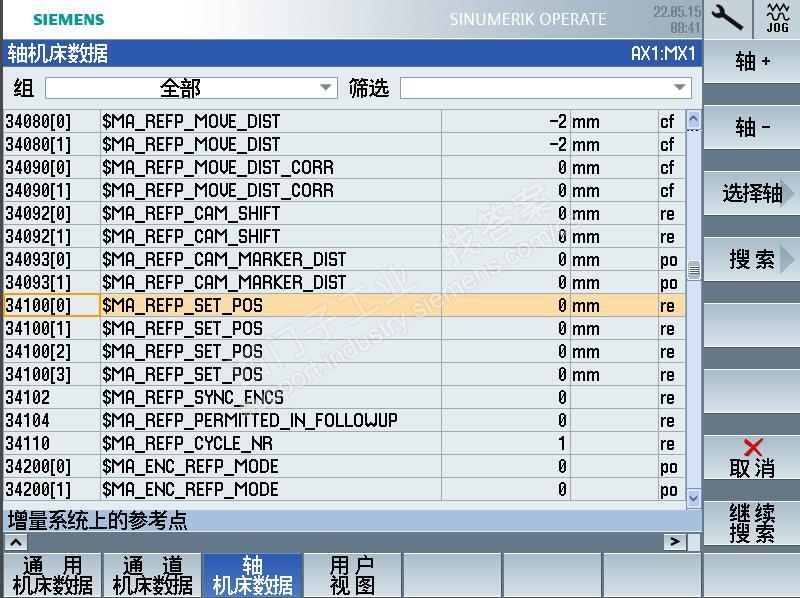The image size is (800, 598).
Task: Edit value -2 of 34080[0]
Action: (506, 121)
